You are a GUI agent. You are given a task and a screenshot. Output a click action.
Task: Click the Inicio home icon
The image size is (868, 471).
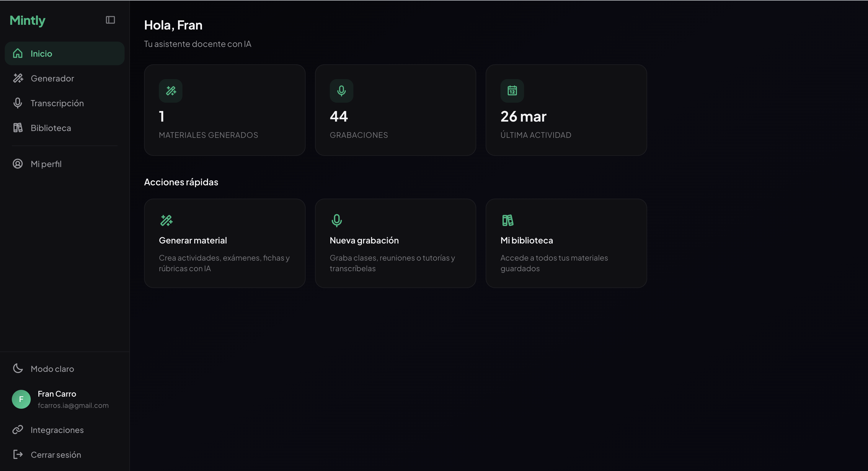tap(18, 53)
